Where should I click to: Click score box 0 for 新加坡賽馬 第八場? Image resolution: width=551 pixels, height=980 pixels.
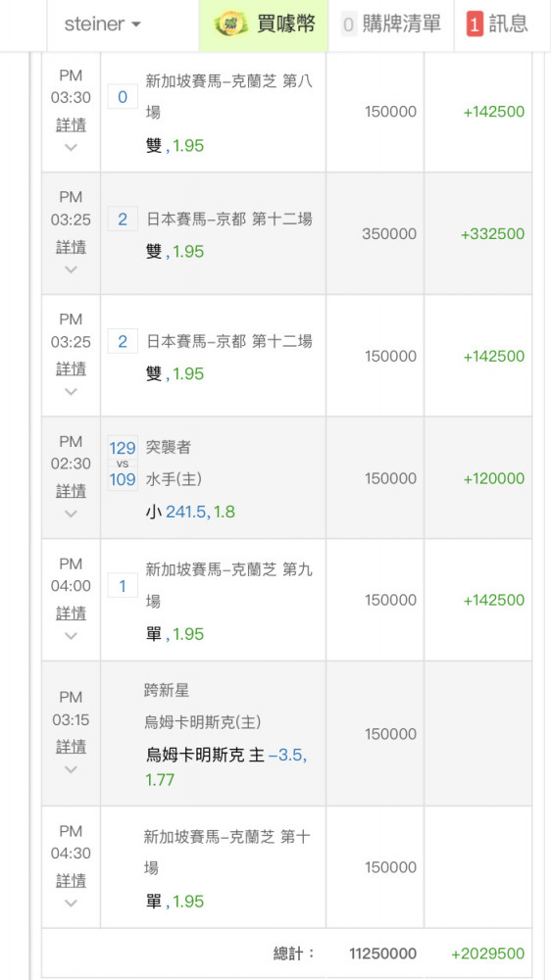(123, 97)
